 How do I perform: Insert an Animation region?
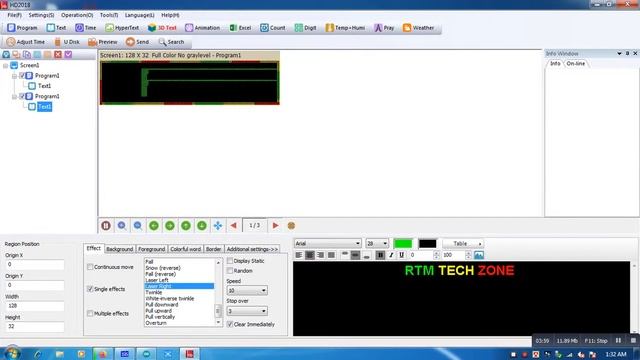tap(202, 28)
